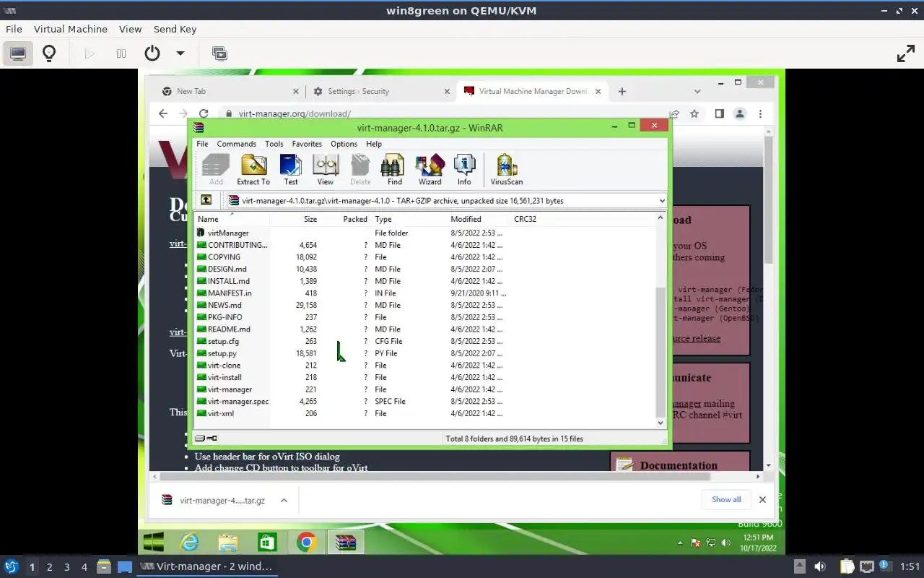Image resolution: width=924 pixels, height=578 pixels.
Task: Click the View toolbar icon in WinRAR
Action: (325, 170)
